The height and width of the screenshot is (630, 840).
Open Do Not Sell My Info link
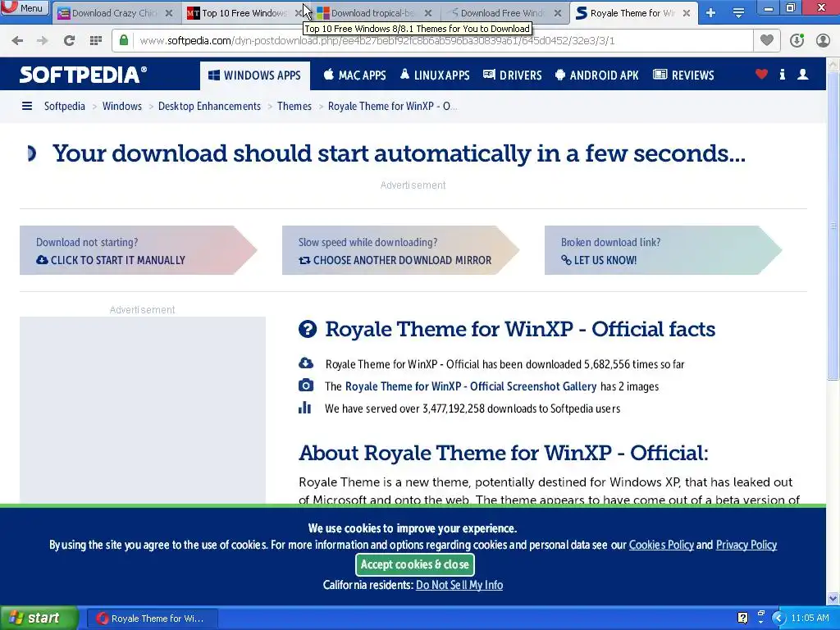click(459, 585)
